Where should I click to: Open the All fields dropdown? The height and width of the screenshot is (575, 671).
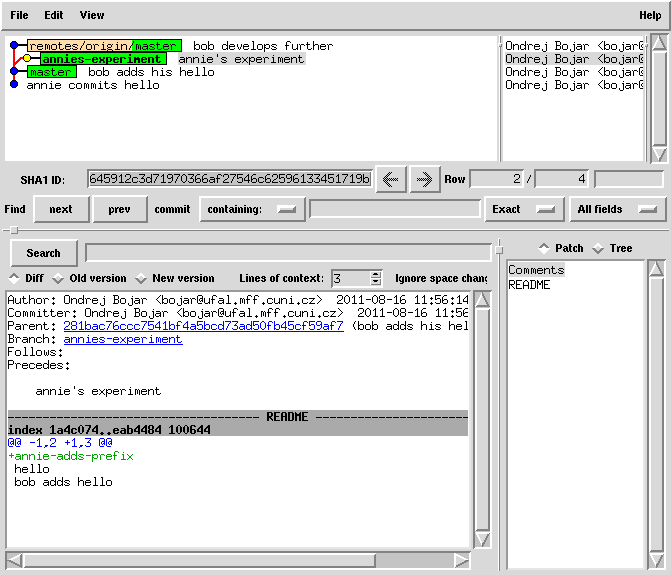(x=619, y=209)
